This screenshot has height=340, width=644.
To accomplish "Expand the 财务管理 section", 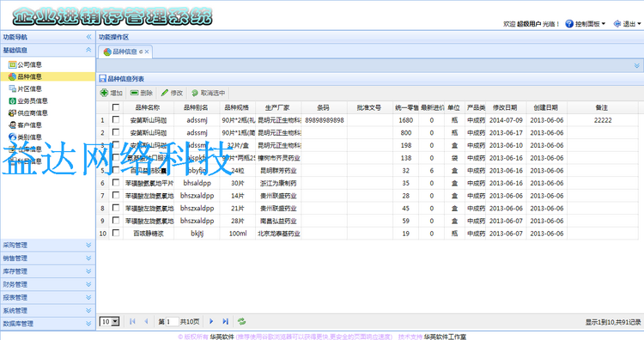I will pyautogui.click(x=47, y=284).
